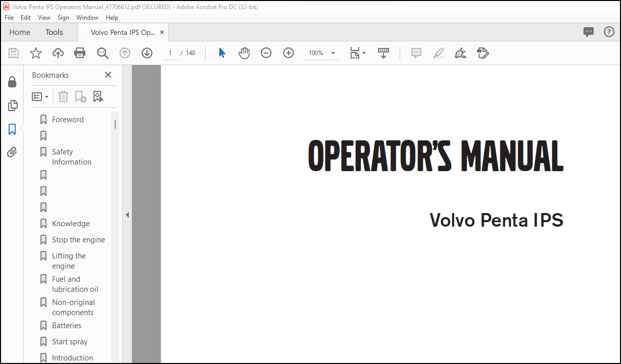This screenshot has height=364, width=621.
Task: Show security settings lock icon
Action: point(12,82)
